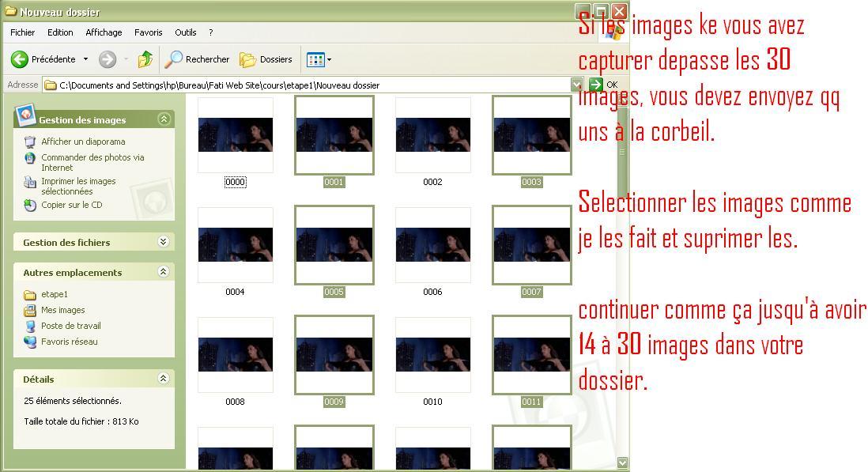
Task: Open the Affichage menu
Action: pos(104,32)
